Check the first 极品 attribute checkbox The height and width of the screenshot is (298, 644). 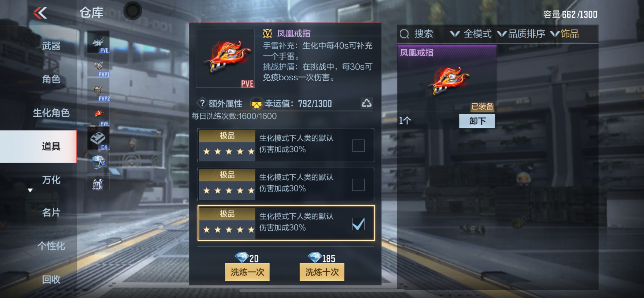(x=358, y=145)
